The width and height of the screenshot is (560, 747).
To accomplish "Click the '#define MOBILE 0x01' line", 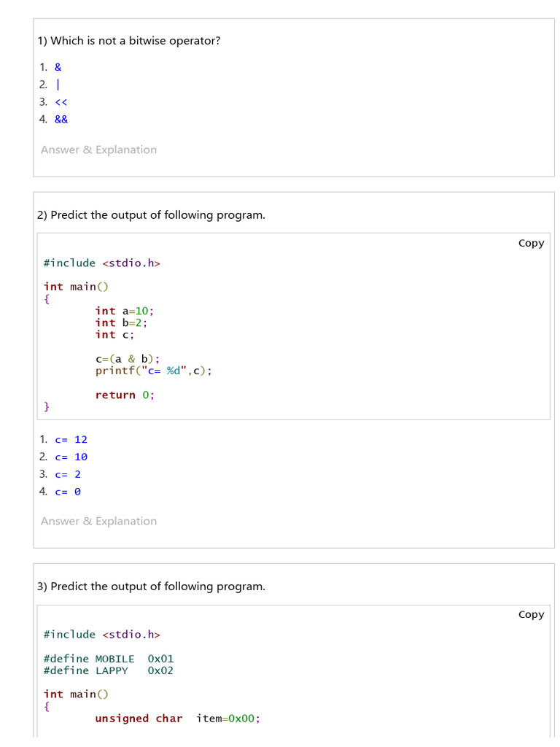I will coord(109,659).
